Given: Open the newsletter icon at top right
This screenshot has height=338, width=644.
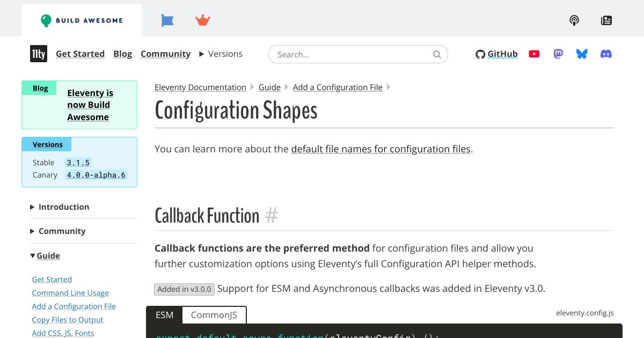Looking at the screenshot, I should 606,20.
